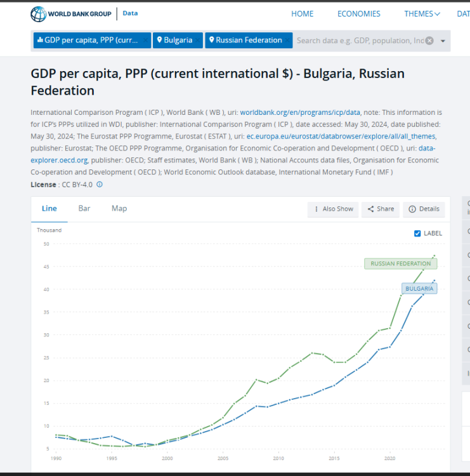470x476 pixels.
Task: Click the Share icon button
Action: click(381, 209)
